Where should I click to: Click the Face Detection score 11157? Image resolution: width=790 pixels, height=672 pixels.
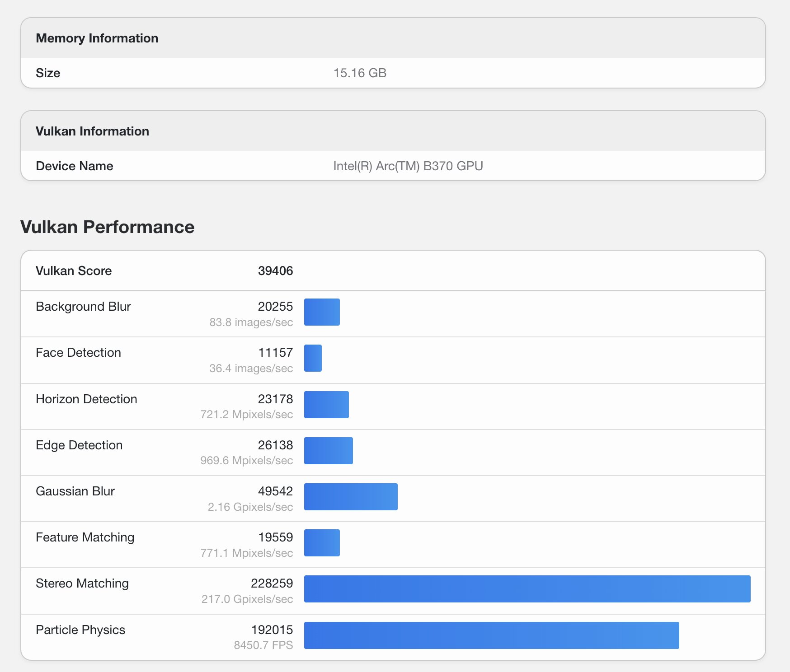click(275, 353)
